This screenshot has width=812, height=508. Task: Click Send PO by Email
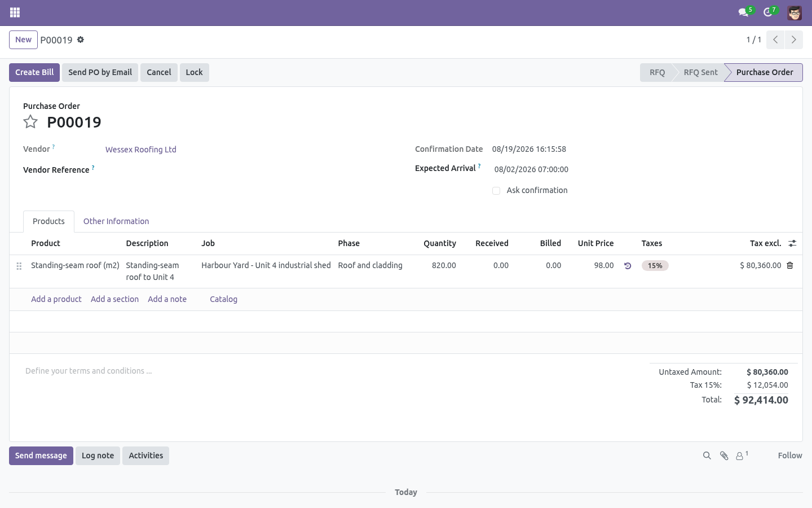click(100, 72)
